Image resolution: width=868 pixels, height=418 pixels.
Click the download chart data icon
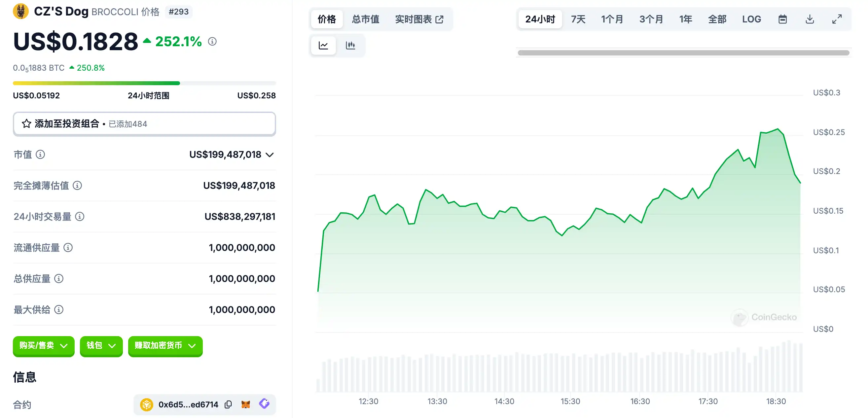point(809,19)
